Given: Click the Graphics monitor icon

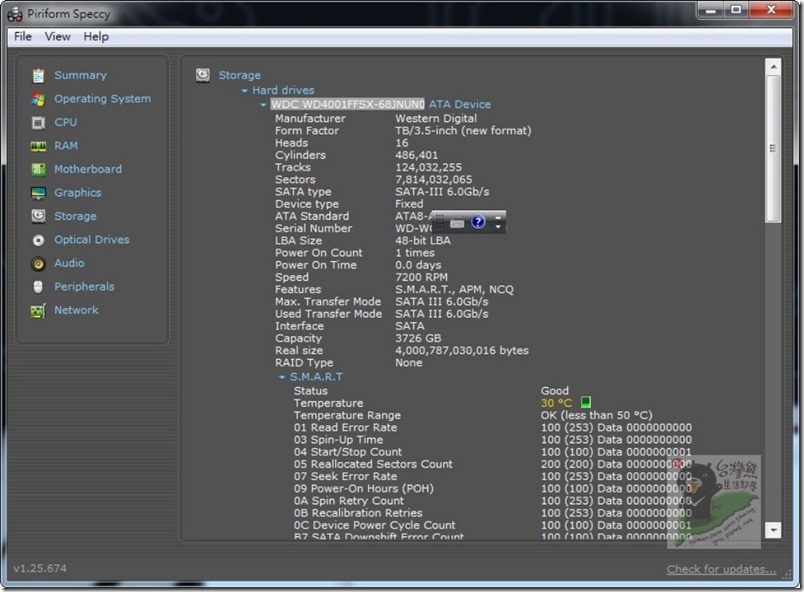Looking at the screenshot, I should tap(38, 193).
